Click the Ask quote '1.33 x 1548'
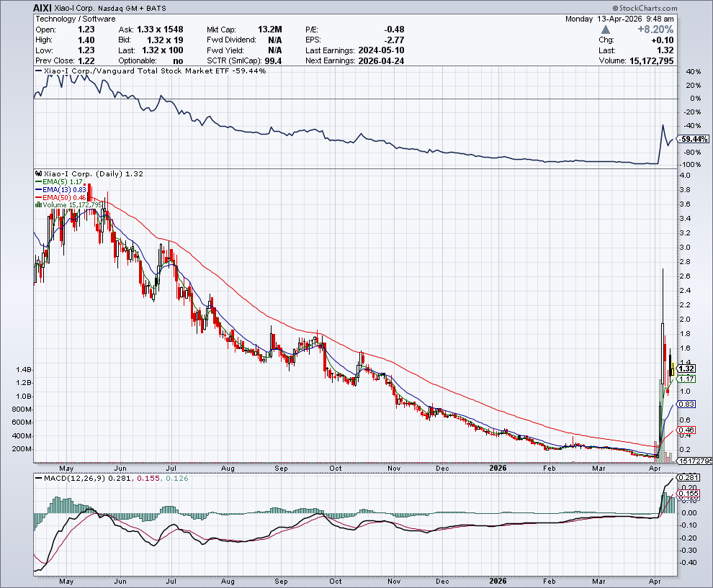Screen dimensions: 713x588 pos(160,30)
